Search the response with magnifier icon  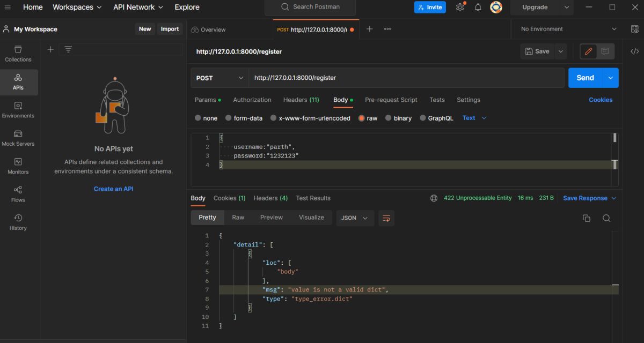tap(606, 218)
